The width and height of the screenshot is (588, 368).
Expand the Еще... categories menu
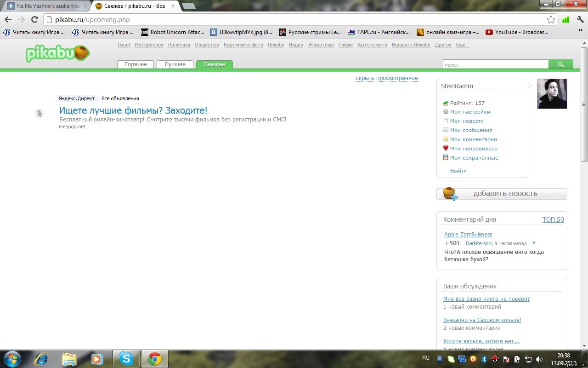(463, 45)
